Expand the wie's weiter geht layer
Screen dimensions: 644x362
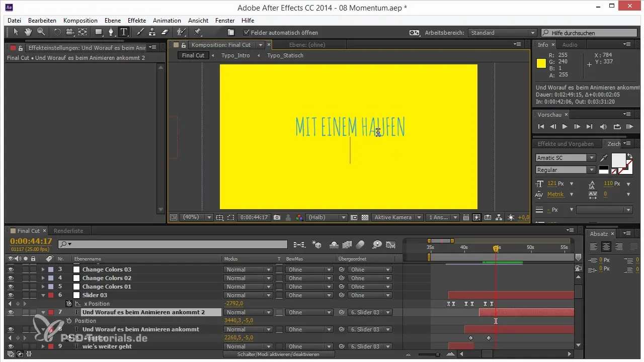coord(43,346)
